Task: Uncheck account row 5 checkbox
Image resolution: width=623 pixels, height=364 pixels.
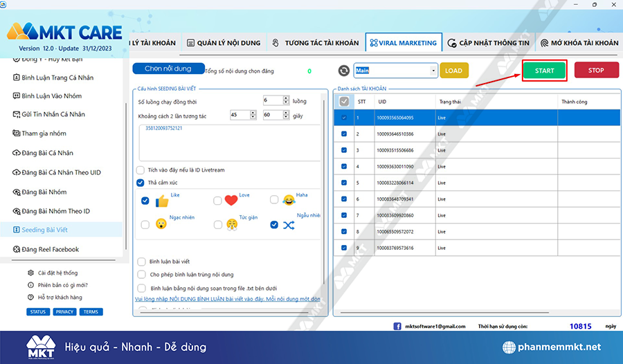Action: [344, 183]
